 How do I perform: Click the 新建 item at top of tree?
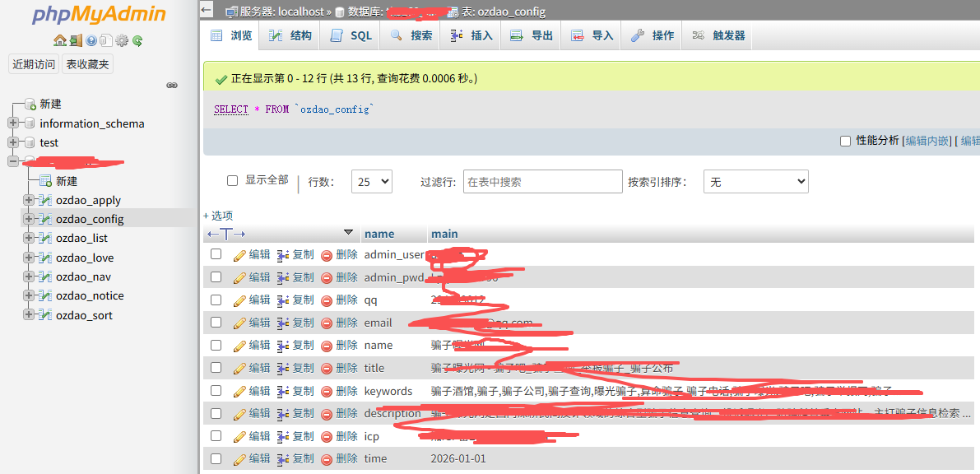51,104
